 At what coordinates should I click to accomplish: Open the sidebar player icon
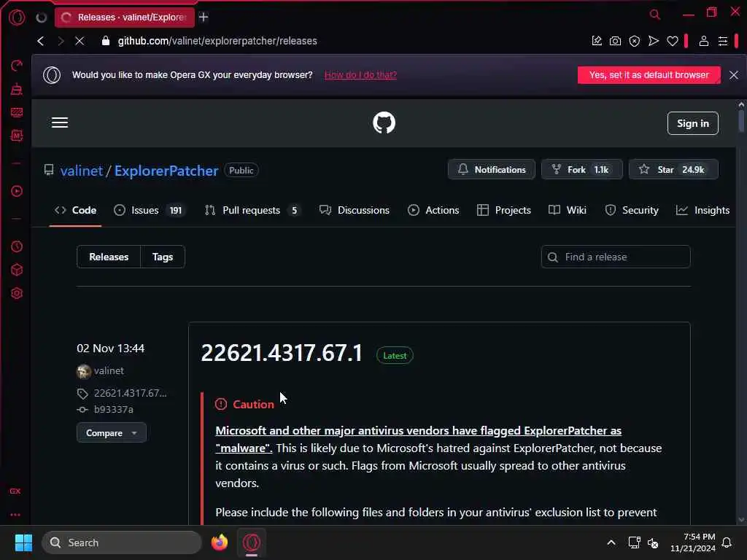[x=17, y=191]
